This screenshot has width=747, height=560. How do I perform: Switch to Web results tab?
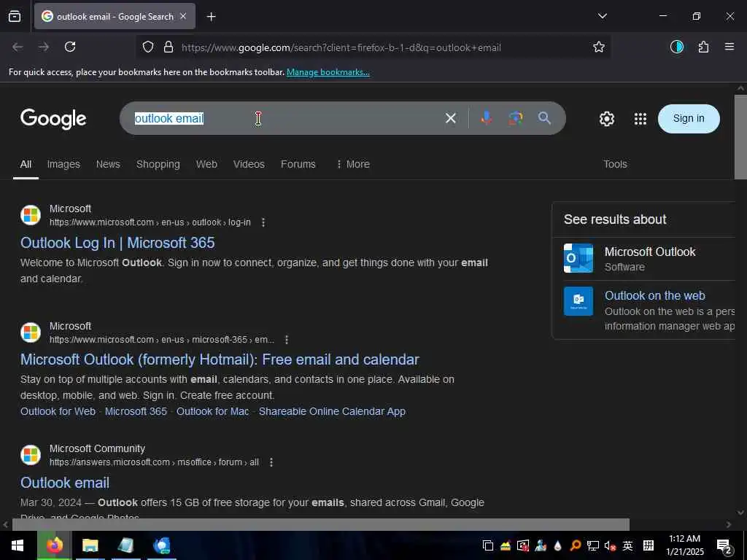(206, 164)
